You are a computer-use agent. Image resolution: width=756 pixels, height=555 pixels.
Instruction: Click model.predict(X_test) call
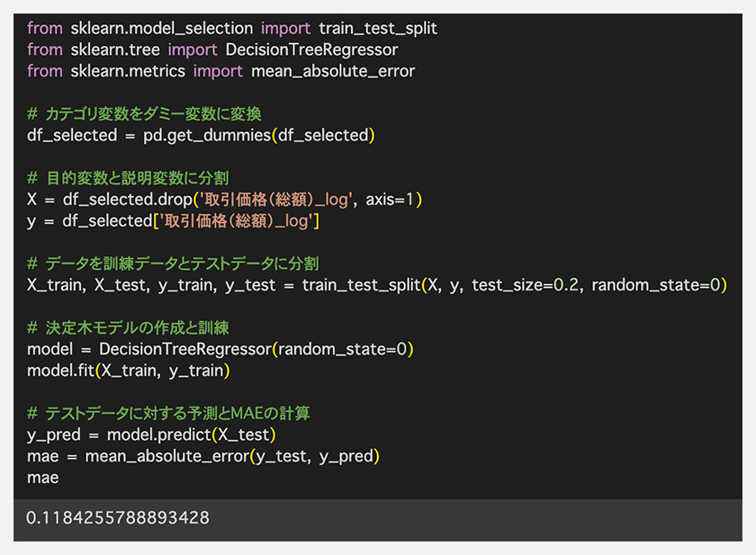(191, 435)
